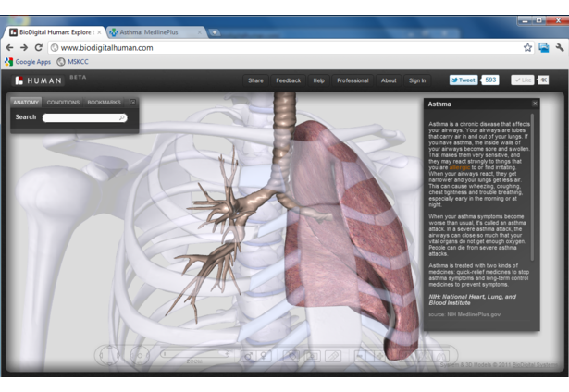Click the pan direction control pad
Viewport: 569px width, 392px height.
(109, 355)
